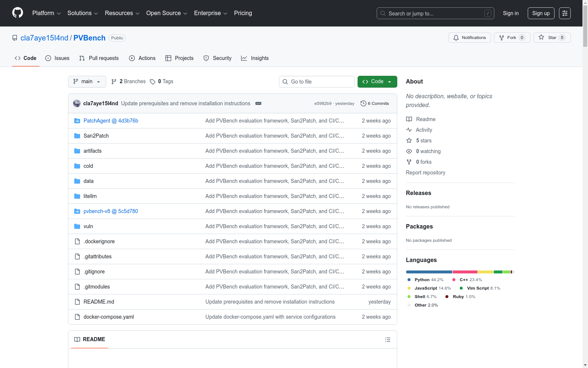Click the pvbench-v8 submodule icon
The width and height of the screenshot is (588, 368).
pyautogui.click(x=77, y=211)
